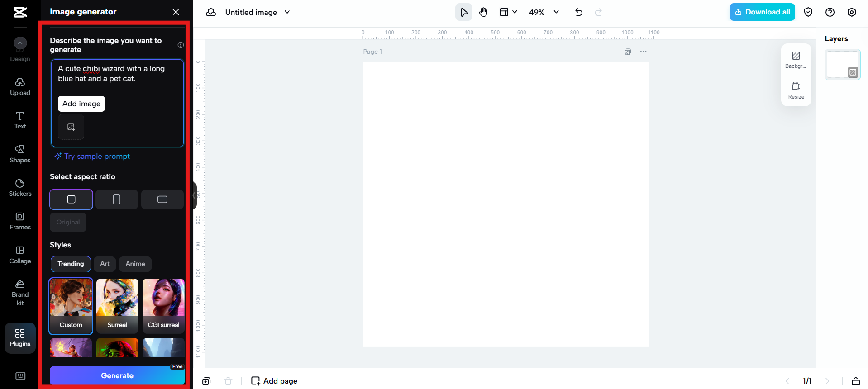868x389 pixels.
Task: Click the Generate button
Action: click(x=117, y=375)
